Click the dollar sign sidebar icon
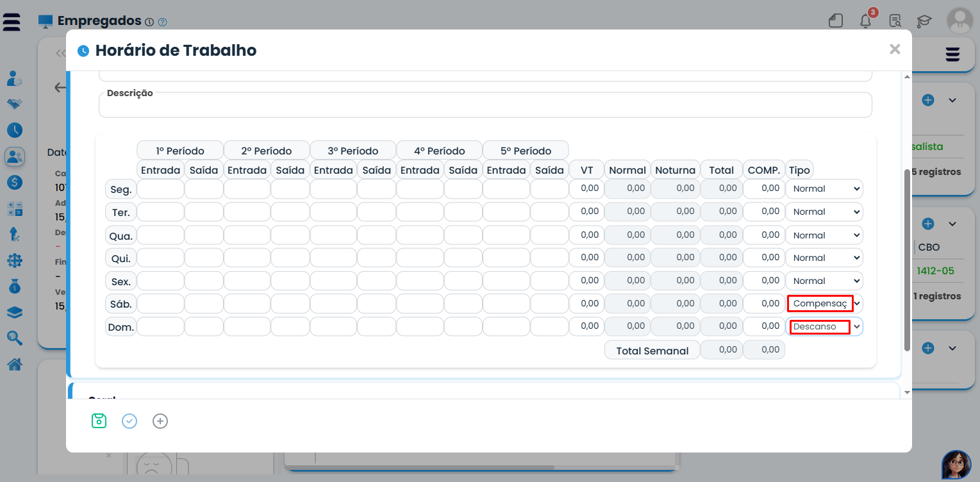The image size is (980, 482). point(15,182)
